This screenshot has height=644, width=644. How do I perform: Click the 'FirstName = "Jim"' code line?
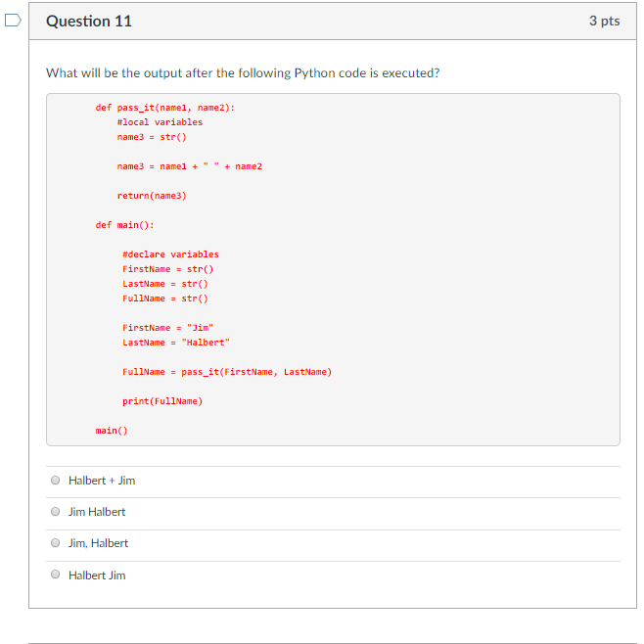pos(167,328)
